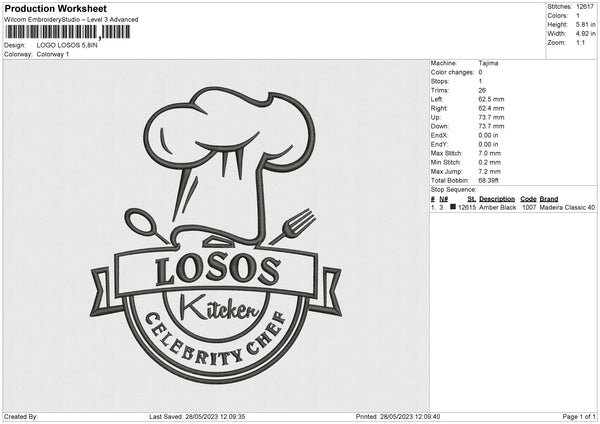
Task: Click the 'EndX:' value 0.00 in
Action: click(488, 135)
